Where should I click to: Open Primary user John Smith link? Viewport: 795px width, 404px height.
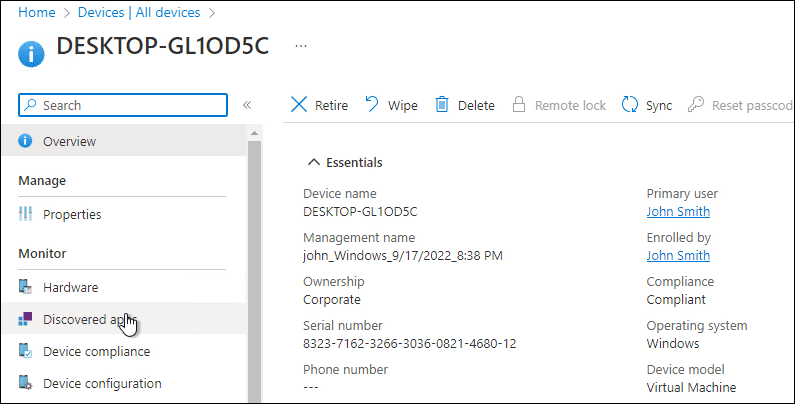[x=678, y=211]
